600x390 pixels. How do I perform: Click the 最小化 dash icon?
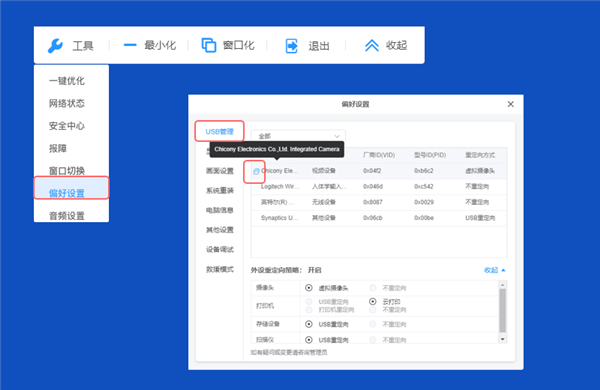point(130,45)
